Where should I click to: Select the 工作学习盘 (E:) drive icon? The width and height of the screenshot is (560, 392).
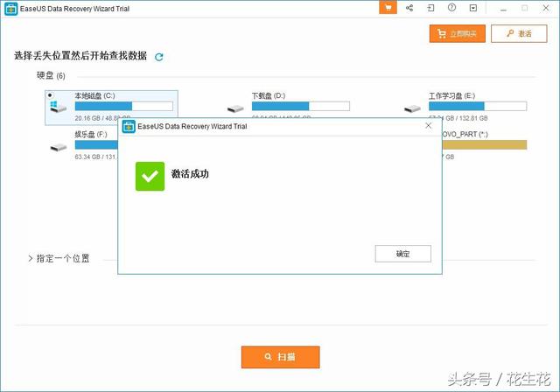click(x=412, y=108)
